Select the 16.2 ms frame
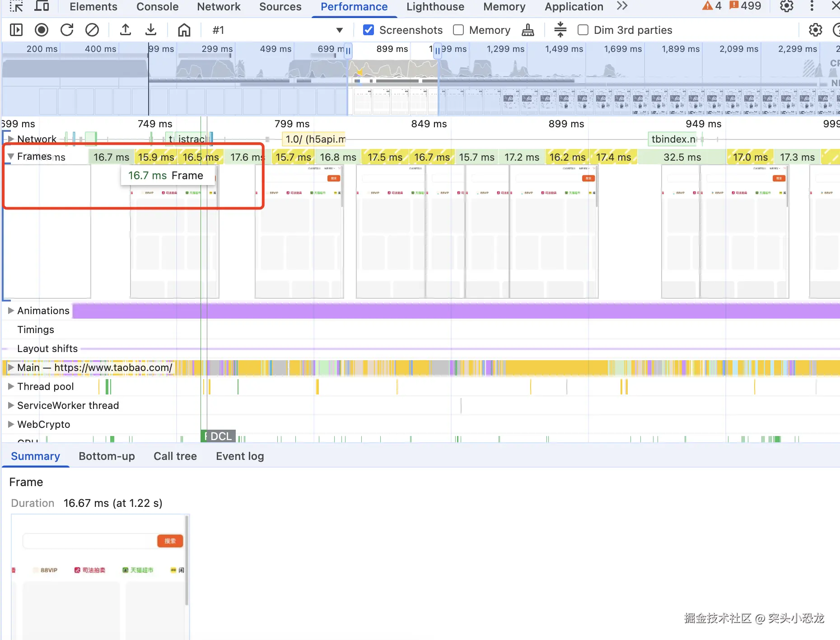 pyautogui.click(x=567, y=157)
